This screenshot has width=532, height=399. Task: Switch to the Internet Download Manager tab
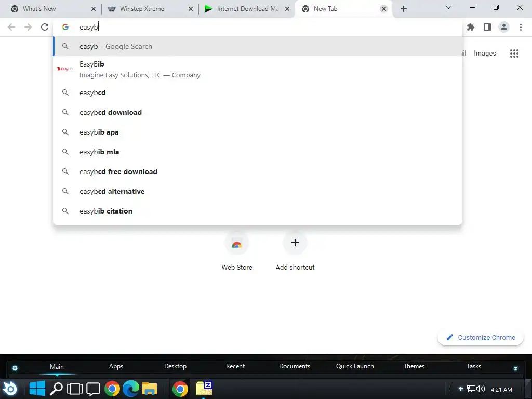point(247,9)
